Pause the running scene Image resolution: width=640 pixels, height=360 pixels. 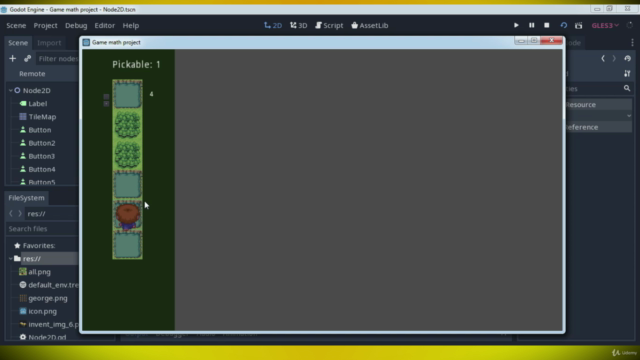tap(531, 25)
